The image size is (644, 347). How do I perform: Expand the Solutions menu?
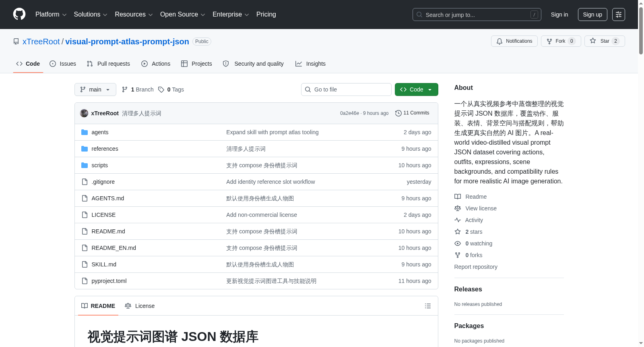point(91,15)
